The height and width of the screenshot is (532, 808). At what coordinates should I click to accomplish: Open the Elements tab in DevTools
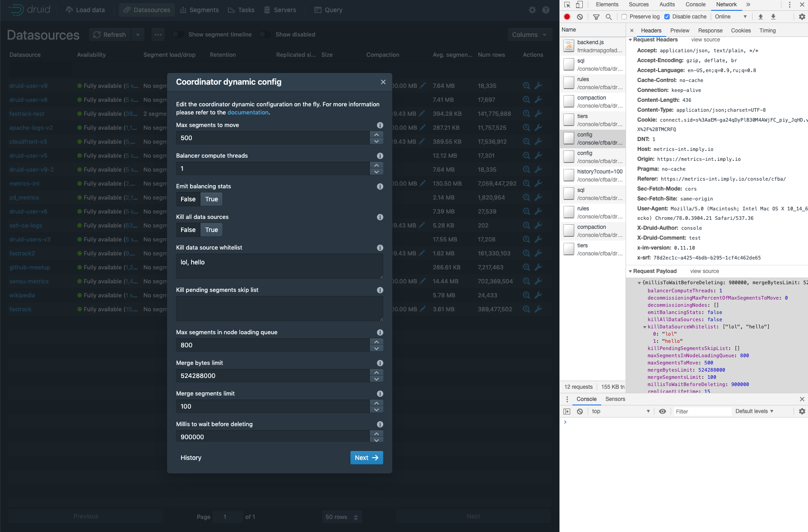click(607, 5)
